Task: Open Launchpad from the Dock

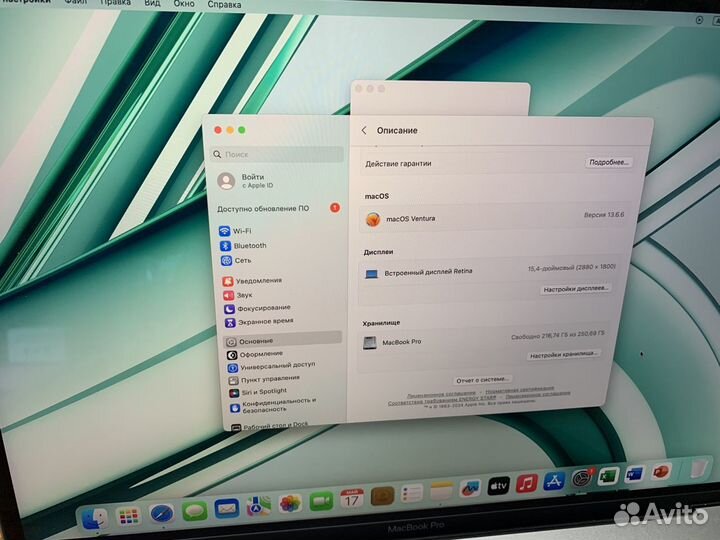Action: coord(129,517)
